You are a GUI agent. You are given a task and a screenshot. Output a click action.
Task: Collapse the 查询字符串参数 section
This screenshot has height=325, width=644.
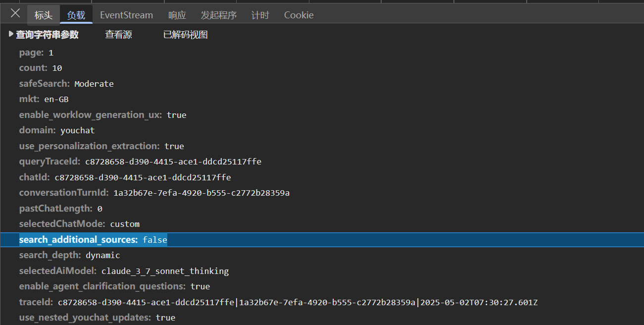point(44,35)
